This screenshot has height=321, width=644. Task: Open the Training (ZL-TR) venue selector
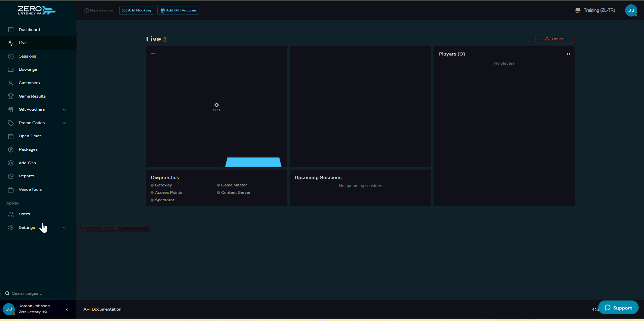pyautogui.click(x=595, y=10)
